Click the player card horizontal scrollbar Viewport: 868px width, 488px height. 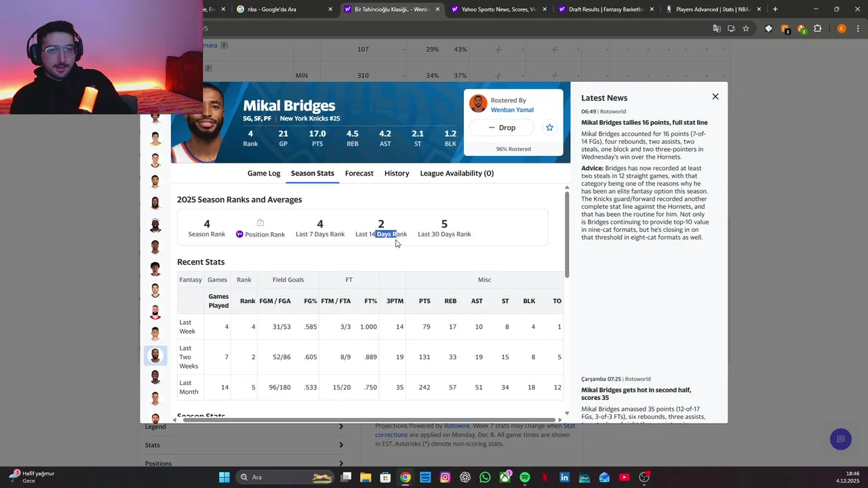[370, 420]
